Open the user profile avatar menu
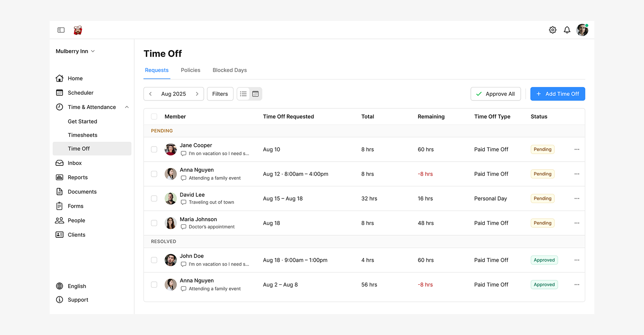 click(582, 30)
